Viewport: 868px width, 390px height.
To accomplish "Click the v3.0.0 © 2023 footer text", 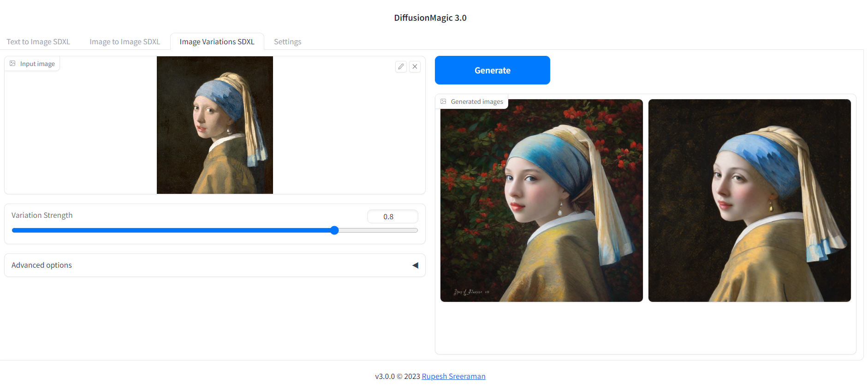I will (398, 376).
